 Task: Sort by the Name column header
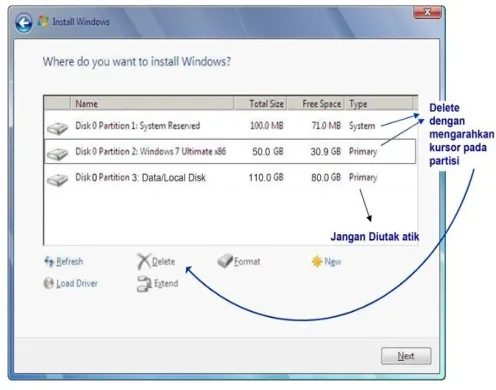[152, 104]
